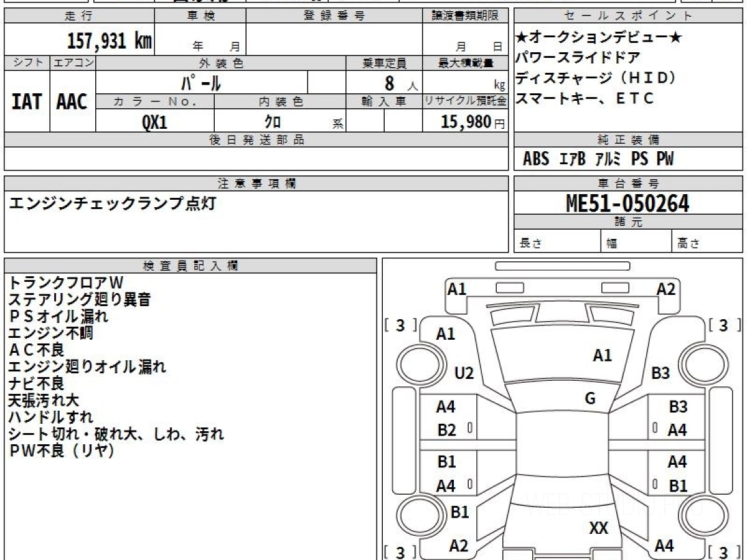The width and height of the screenshot is (747, 560).
Task: Click the 登録番号 header cell
Action: point(334,16)
